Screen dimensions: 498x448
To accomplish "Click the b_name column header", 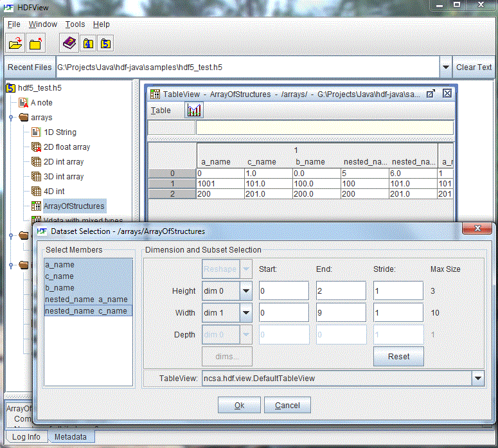I will [310, 162].
